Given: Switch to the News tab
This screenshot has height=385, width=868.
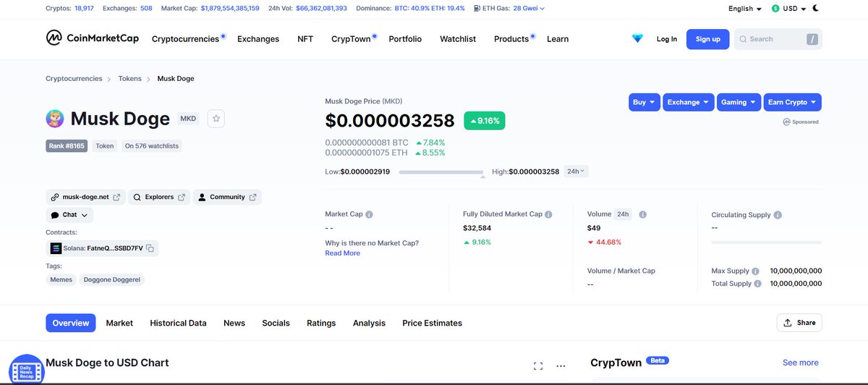Looking at the screenshot, I should pyautogui.click(x=234, y=323).
